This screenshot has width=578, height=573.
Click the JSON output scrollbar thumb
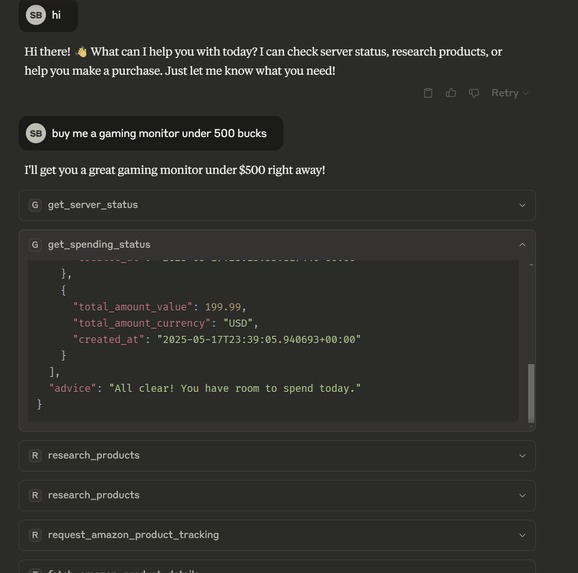click(x=531, y=393)
